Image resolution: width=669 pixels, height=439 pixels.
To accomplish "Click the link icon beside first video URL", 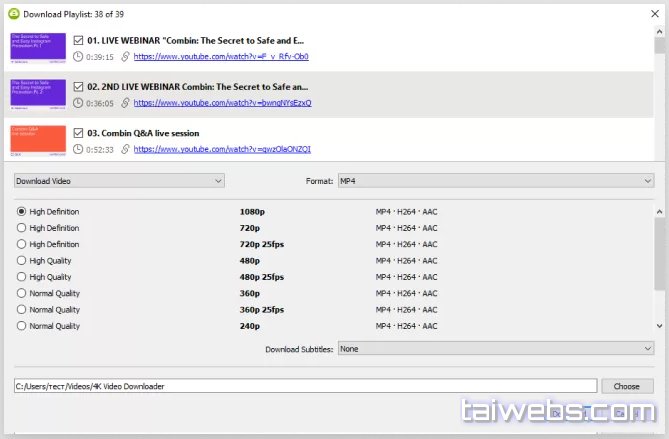I will pos(124,57).
